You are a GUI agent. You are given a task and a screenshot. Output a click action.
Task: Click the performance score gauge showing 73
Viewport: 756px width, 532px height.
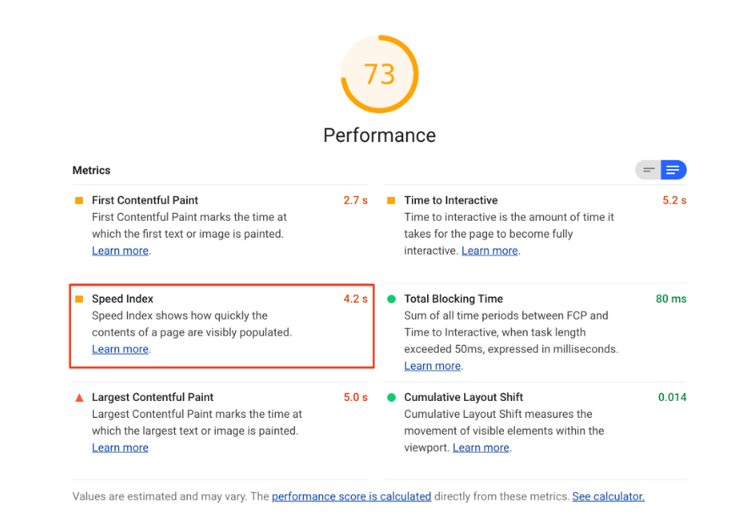pos(380,74)
